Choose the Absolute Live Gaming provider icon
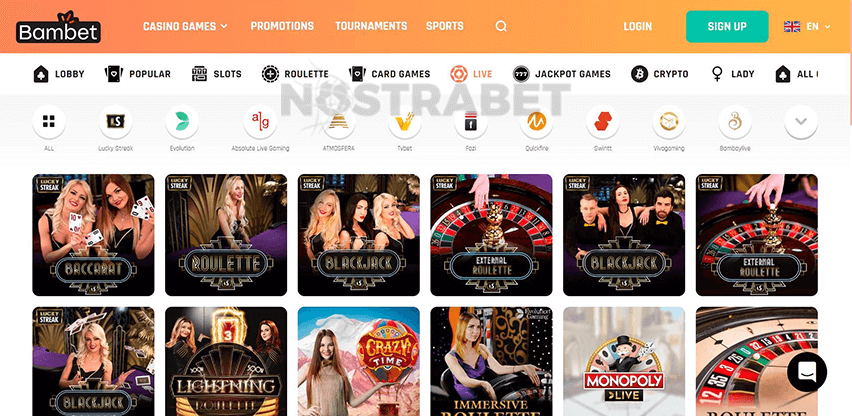The height and width of the screenshot is (416, 852). (260, 122)
